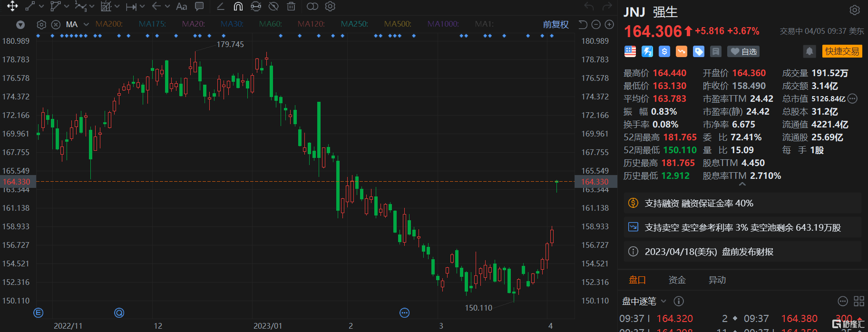Select the trend line drawing tool
868x332 pixels.
pyautogui.click(x=30, y=6)
